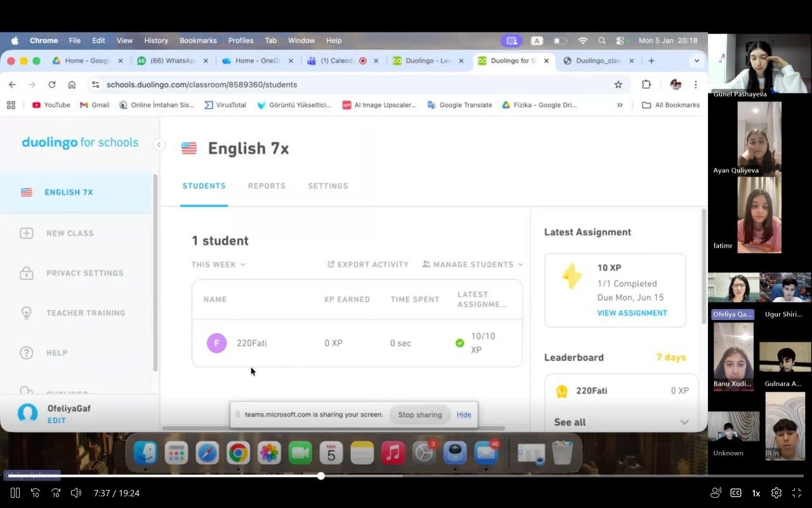The width and height of the screenshot is (812, 508).
Task: Pause the video recording playback
Action: click(15, 493)
